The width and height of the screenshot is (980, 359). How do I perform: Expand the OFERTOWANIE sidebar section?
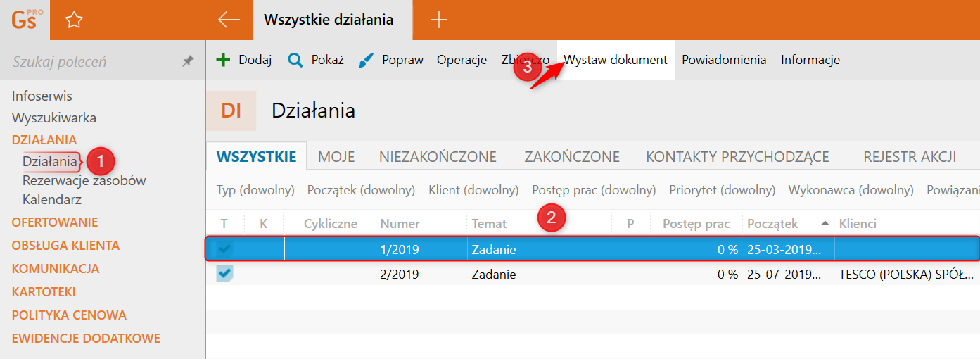55,222
